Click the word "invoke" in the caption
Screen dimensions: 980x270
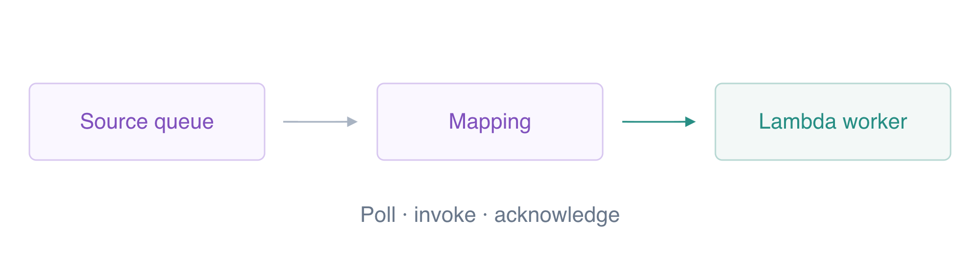pyautogui.click(x=445, y=215)
